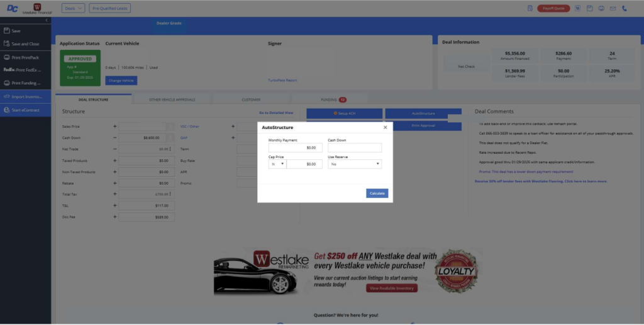Click the FedEx logo in sidebar
Screen dimensions: 644x325
point(9,70)
